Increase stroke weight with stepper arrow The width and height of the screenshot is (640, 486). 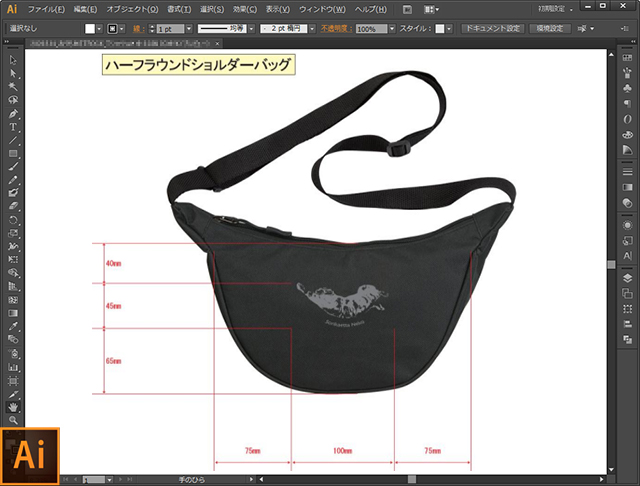152,26
